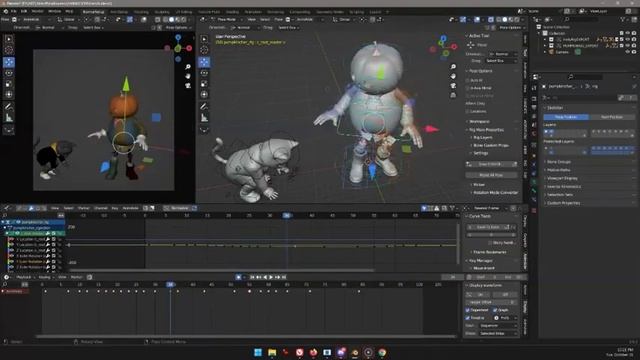640x360 pixels.
Task: Click the Reset All Pose button
Action: point(491,175)
